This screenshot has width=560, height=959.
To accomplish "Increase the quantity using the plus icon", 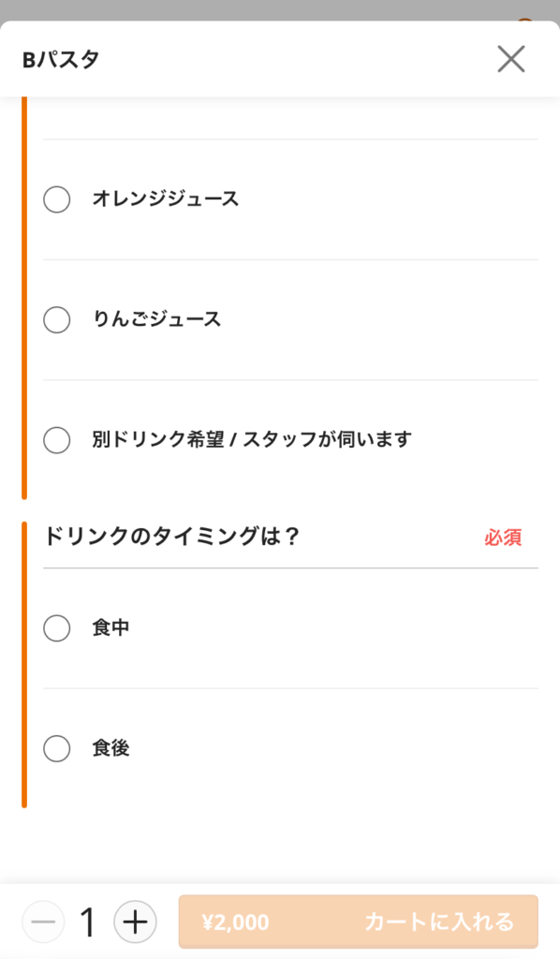I will point(135,922).
